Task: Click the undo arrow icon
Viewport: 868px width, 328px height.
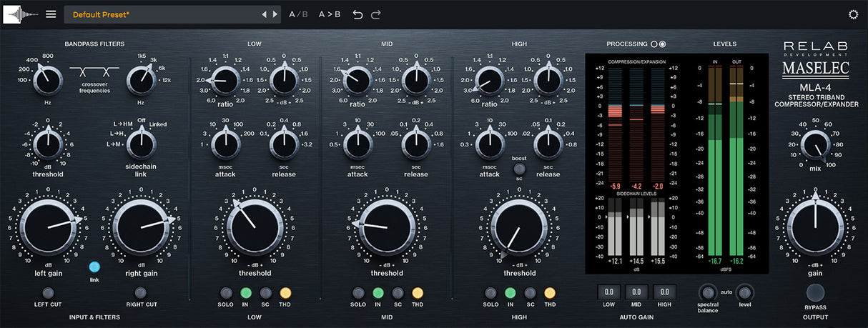Action: coord(358,14)
